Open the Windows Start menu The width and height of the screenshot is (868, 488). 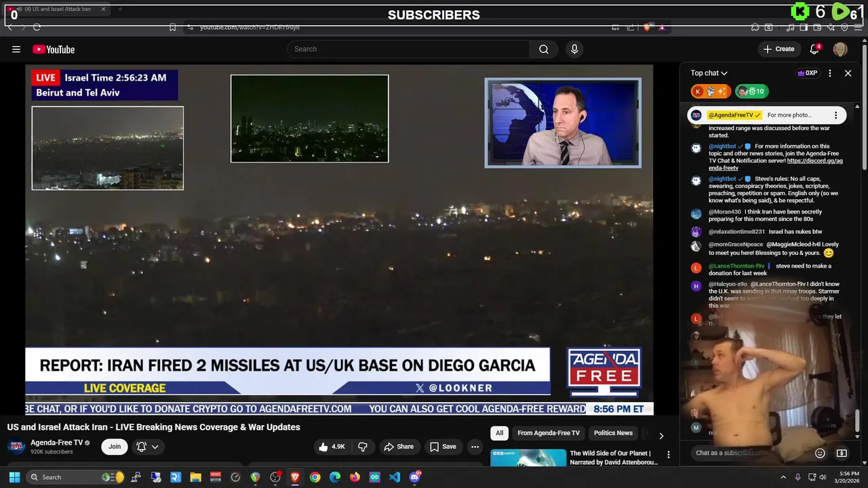pyautogui.click(x=14, y=477)
